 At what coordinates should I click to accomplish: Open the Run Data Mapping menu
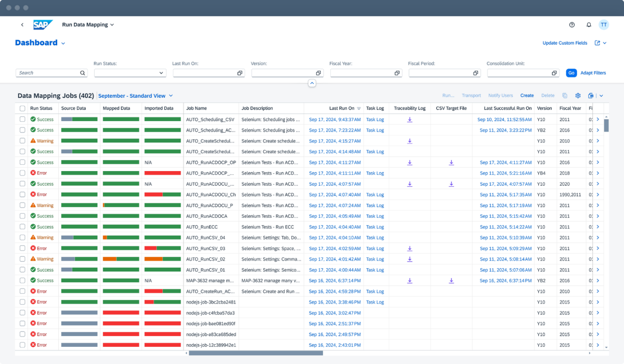[x=88, y=24]
